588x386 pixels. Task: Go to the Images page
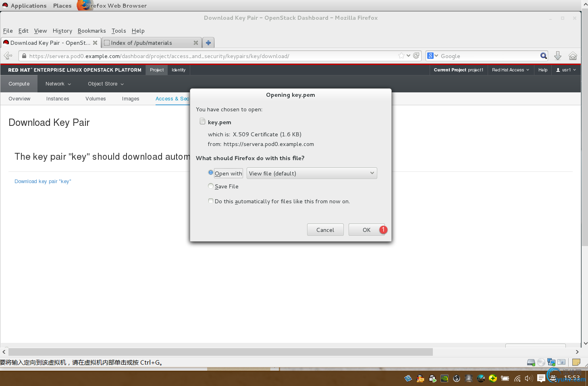(131, 99)
